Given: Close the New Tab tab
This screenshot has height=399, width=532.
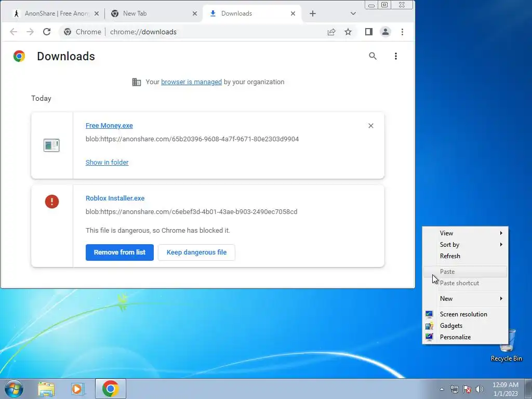Looking at the screenshot, I should [195, 14].
